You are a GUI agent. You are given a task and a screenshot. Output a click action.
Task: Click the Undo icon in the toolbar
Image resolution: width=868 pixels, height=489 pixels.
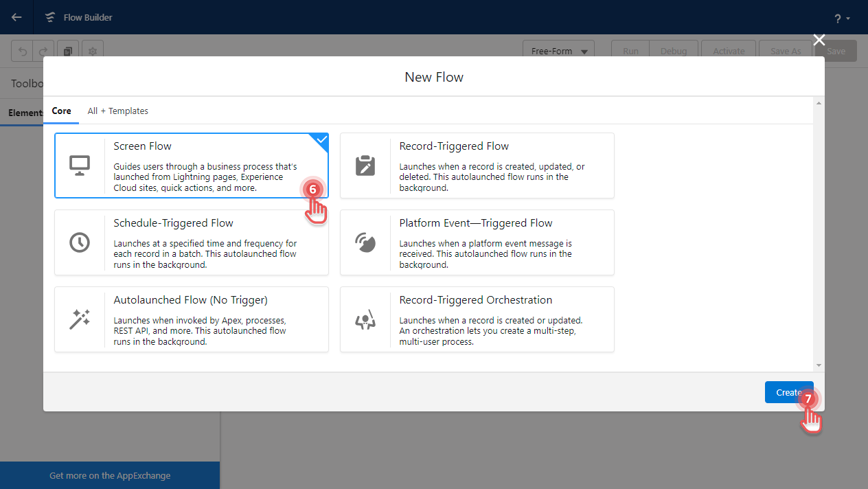[x=23, y=50]
